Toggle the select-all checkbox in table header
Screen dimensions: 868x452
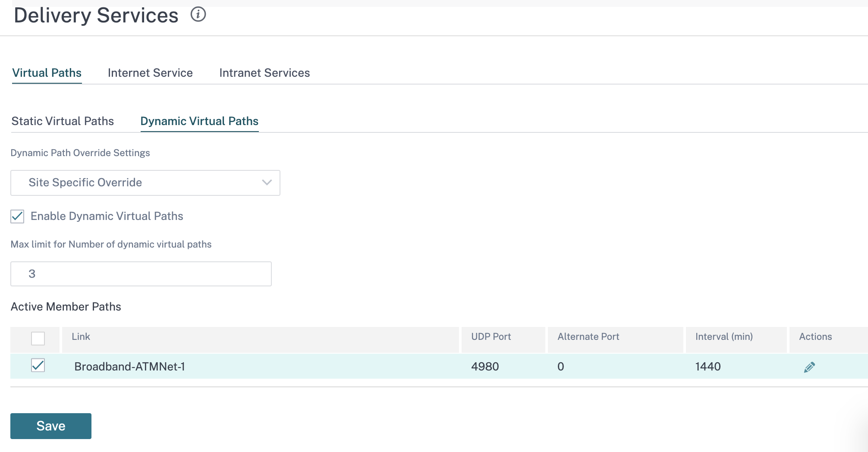[x=38, y=338]
